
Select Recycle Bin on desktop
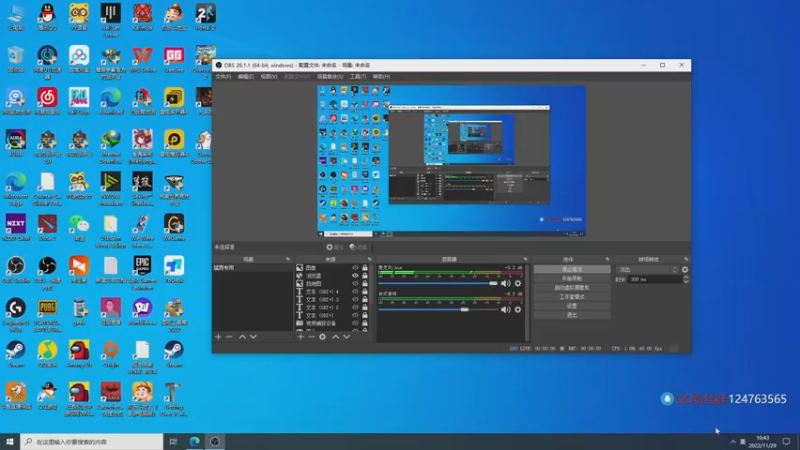16,60
